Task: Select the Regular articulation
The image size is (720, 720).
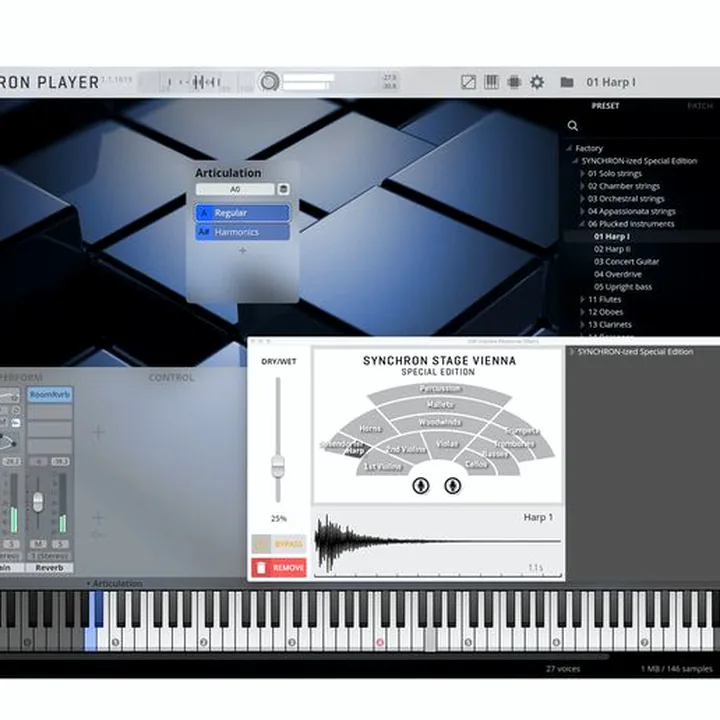Action: coord(242,213)
